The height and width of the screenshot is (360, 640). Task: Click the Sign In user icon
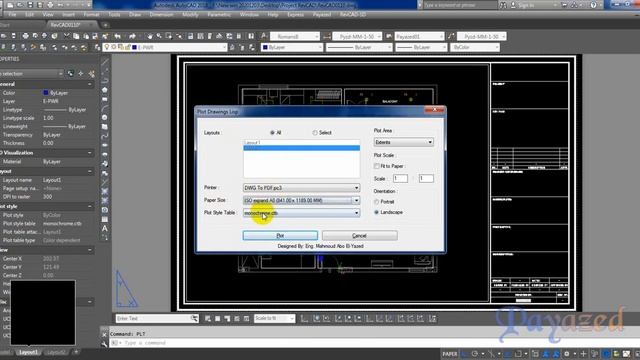(x=513, y=5)
